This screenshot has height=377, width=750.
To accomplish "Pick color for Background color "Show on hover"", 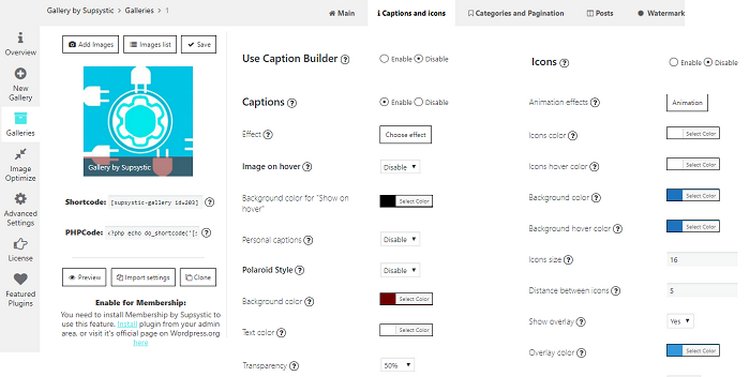I will coord(406,201).
